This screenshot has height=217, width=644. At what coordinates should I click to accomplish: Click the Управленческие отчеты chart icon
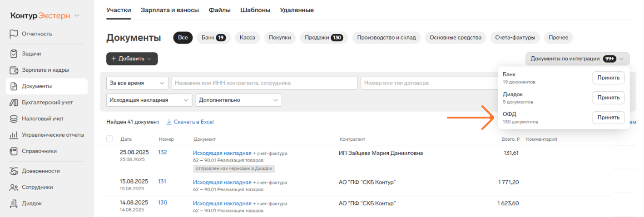pyautogui.click(x=14, y=135)
